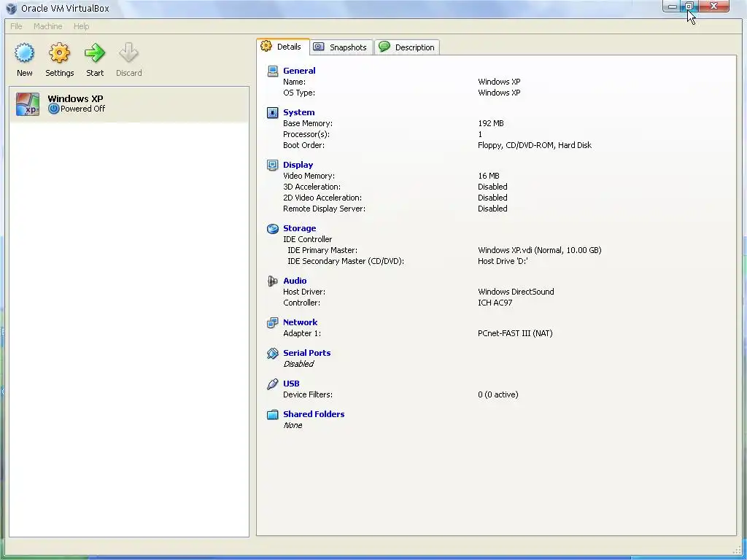Image resolution: width=747 pixels, height=560 pixels.
Task: Open the Machine menu
Action: click(47, 26)
